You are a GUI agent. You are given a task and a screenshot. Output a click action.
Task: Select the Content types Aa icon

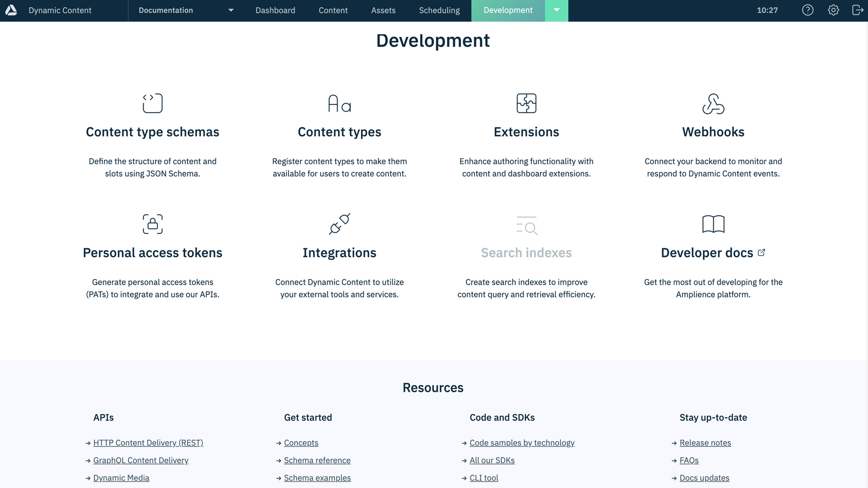[x=339, y=103]
